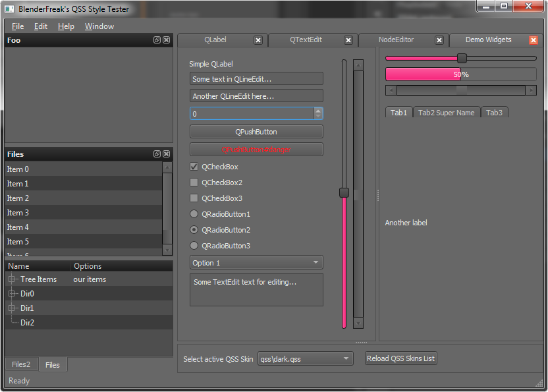
Task: Click the Options column header
Action: click(x=122, y=266)
